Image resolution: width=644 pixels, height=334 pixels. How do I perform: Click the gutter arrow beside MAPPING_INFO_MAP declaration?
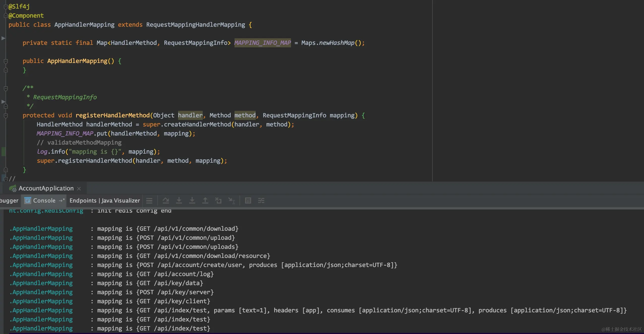3,38
